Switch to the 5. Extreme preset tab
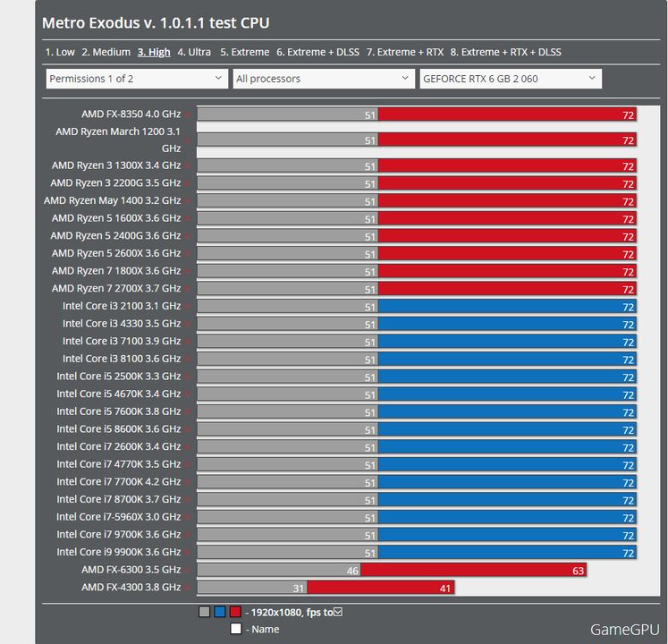 tap(245, 52)
